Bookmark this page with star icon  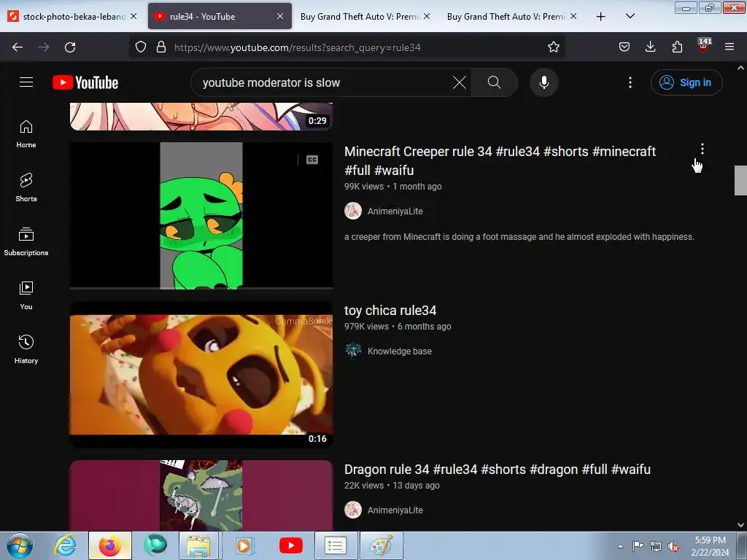[553, 47]
